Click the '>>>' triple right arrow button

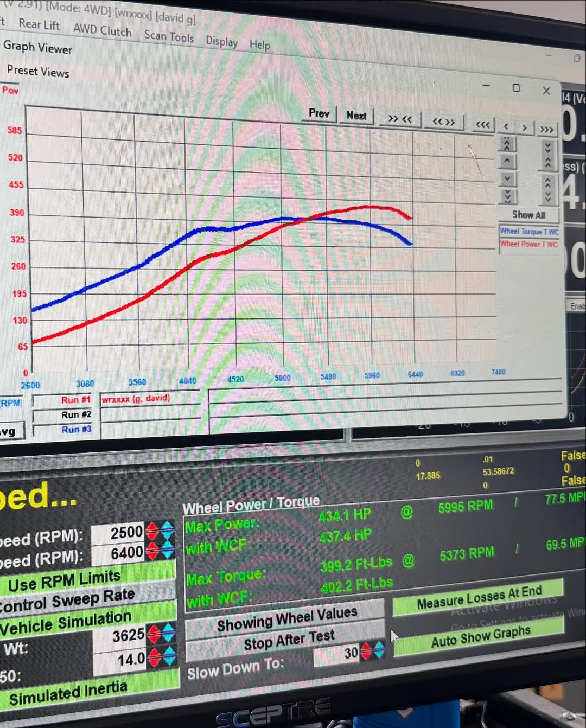[x=546, y=129]
